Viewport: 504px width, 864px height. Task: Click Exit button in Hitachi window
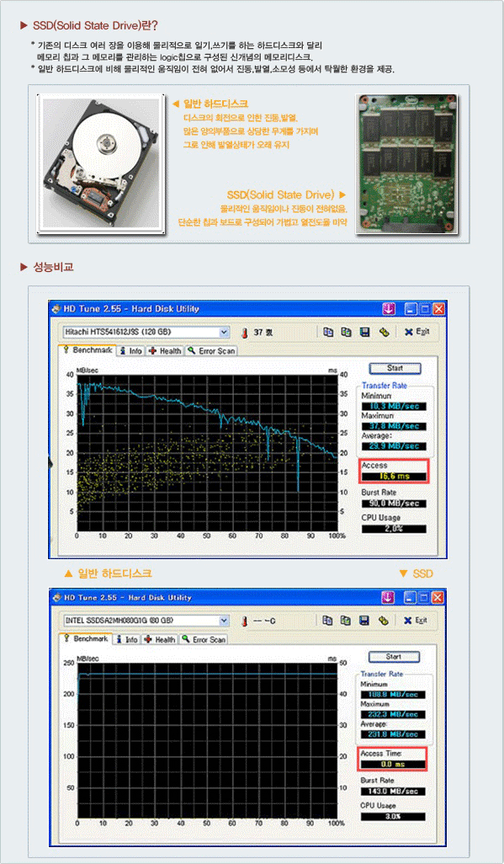[x=417, y=332]
